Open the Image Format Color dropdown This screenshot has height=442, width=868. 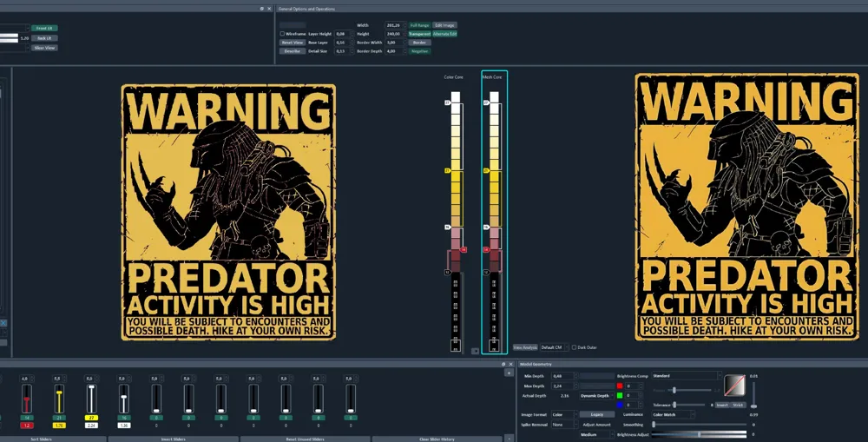pos(563,414)
